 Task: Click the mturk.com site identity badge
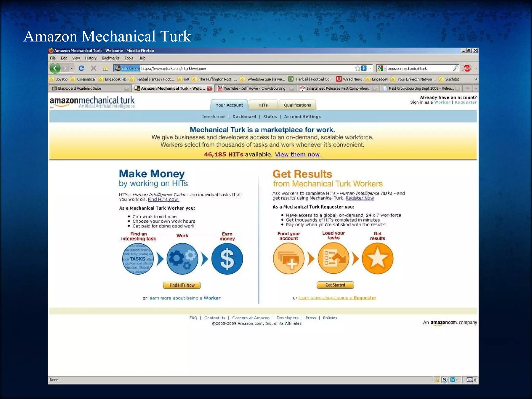click(127, 68)
